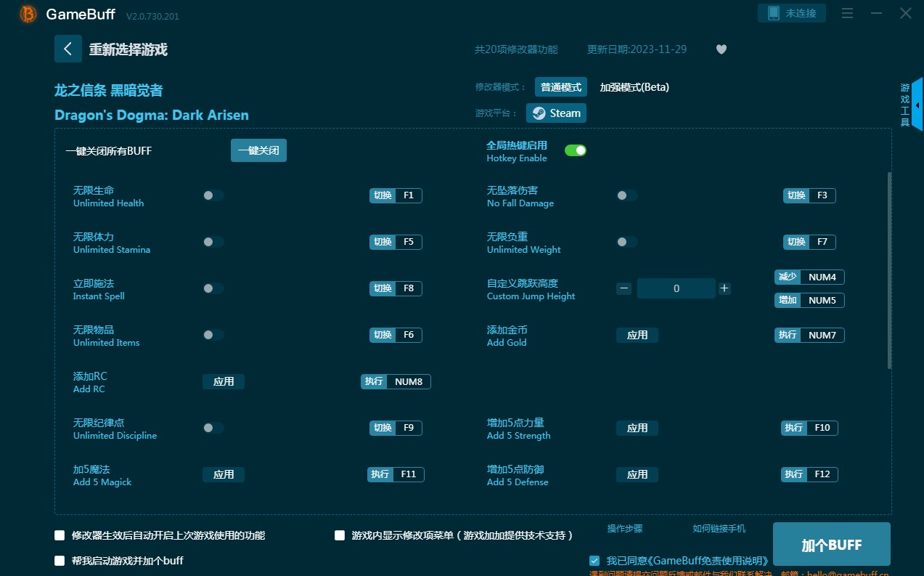This screenshot has height=576, width=924.
Task: Apply Add 5 Strength
Action: tap(637, 428)
